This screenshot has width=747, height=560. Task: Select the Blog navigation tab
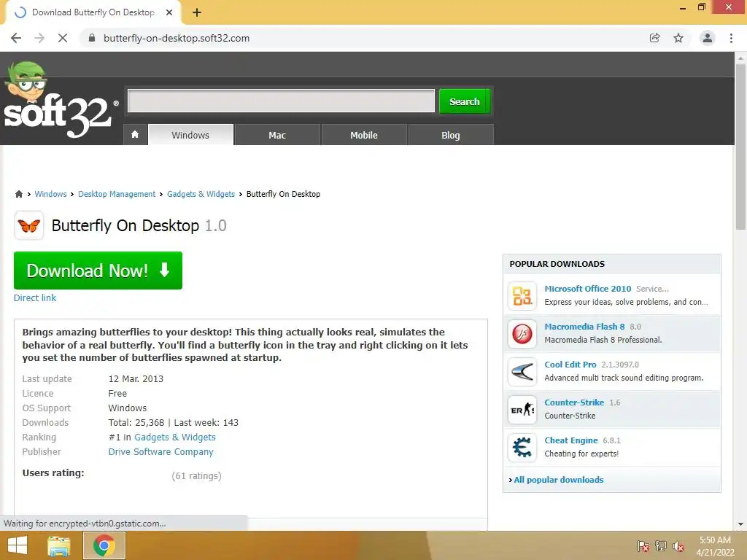(451, 135)
